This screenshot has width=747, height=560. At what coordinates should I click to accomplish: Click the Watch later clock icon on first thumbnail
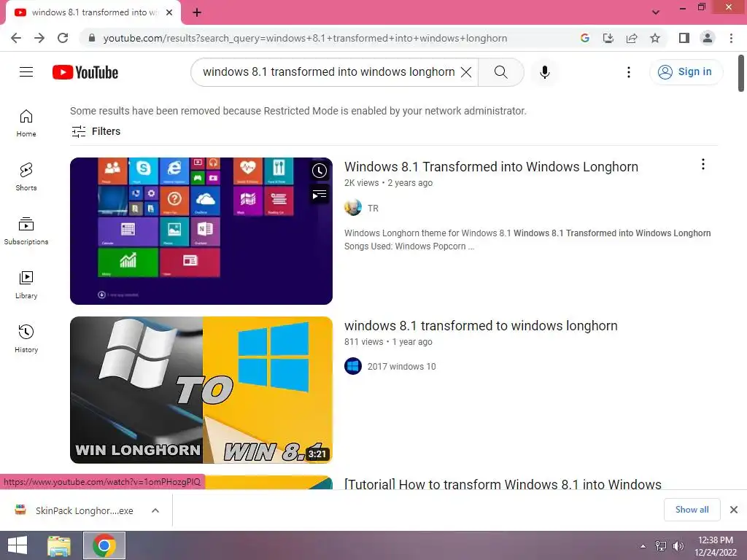[320, 171]
